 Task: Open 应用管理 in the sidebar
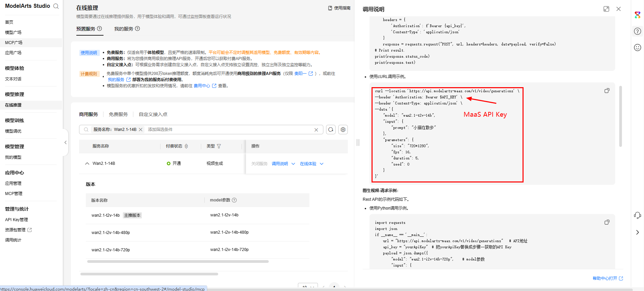pos(13,183)
